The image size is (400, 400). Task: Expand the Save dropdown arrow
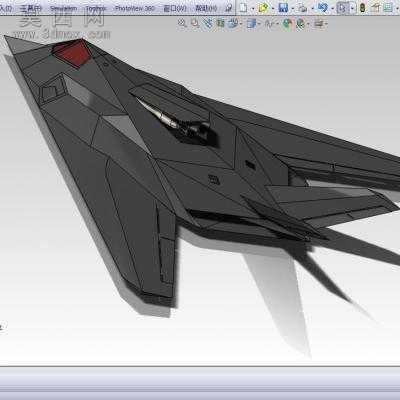[292, 8]
